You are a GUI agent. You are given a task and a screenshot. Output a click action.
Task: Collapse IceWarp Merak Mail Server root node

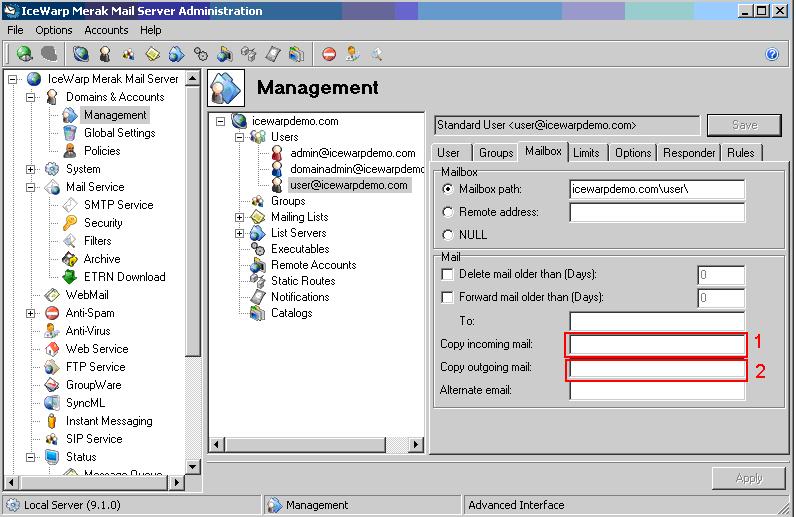13,79
